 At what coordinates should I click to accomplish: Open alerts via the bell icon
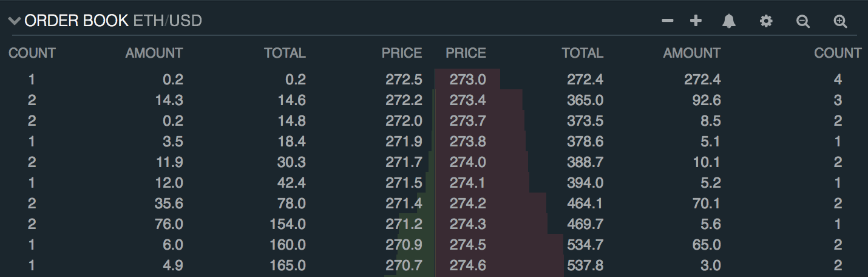[x=729, y=21]
